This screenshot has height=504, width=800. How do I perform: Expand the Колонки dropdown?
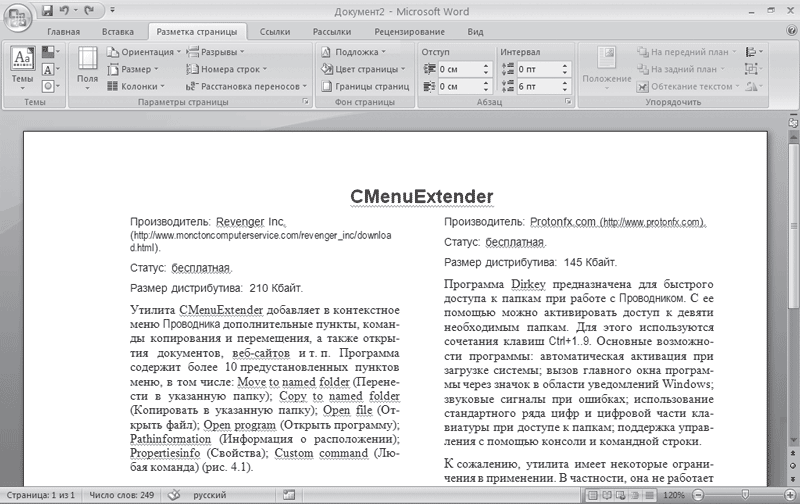pyautogui.click(x=136, y=86)
